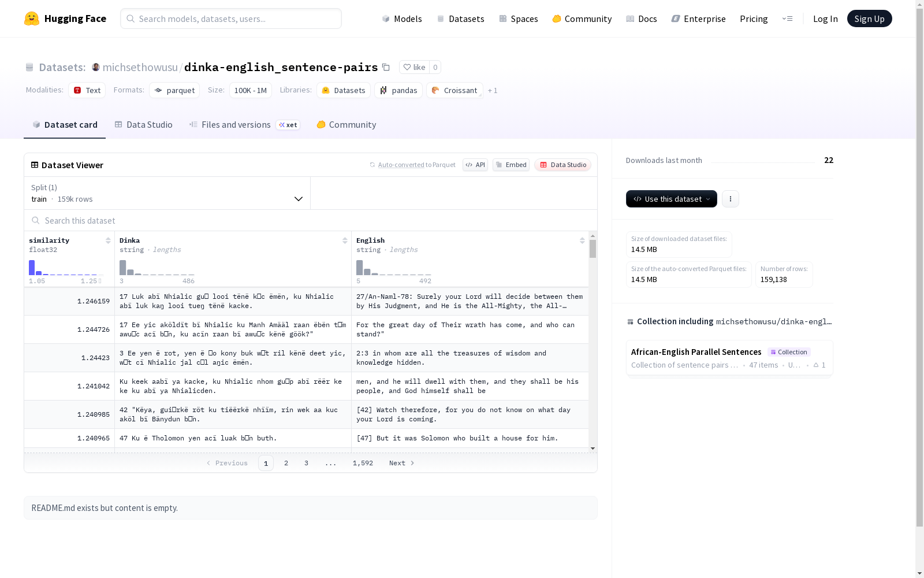Viewport: 924px width, 578px height.
Task: Sort the Dinka column
Action: point(345,240)
